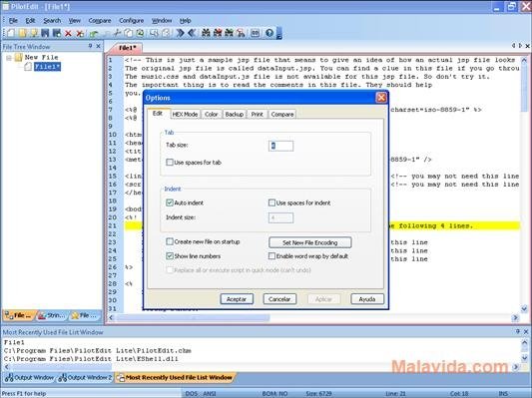Click the green Undo arrow icon
Image resolution: width=532 pixels, height=398 pixels.
(x=94, y=33)
